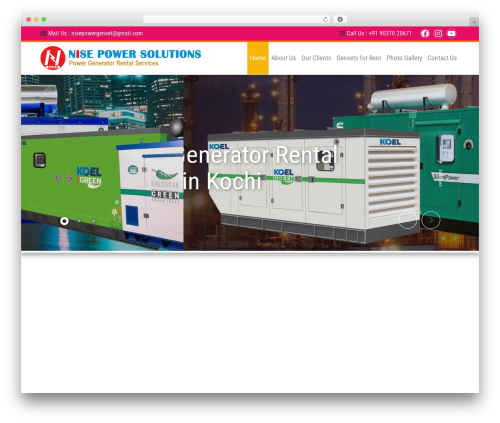500x423 pixels.
Task: Select the first slider pagination dot
Action: coord(64,221)
